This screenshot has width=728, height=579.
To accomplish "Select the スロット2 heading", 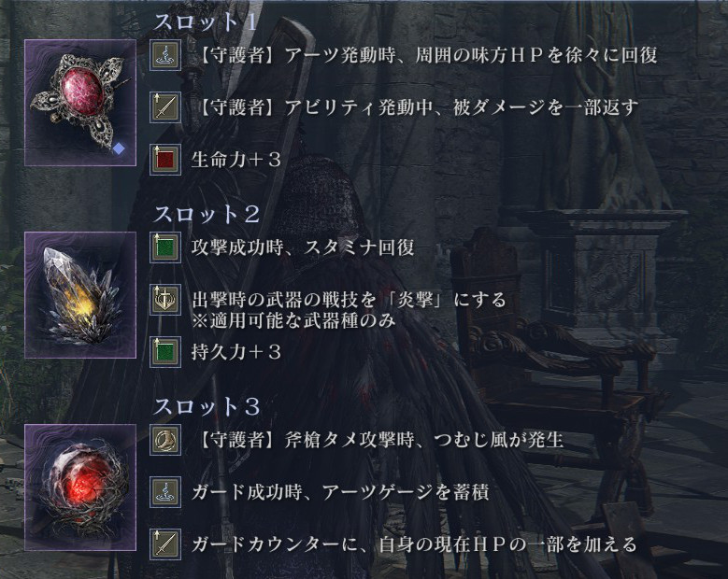I will point(207,214).
